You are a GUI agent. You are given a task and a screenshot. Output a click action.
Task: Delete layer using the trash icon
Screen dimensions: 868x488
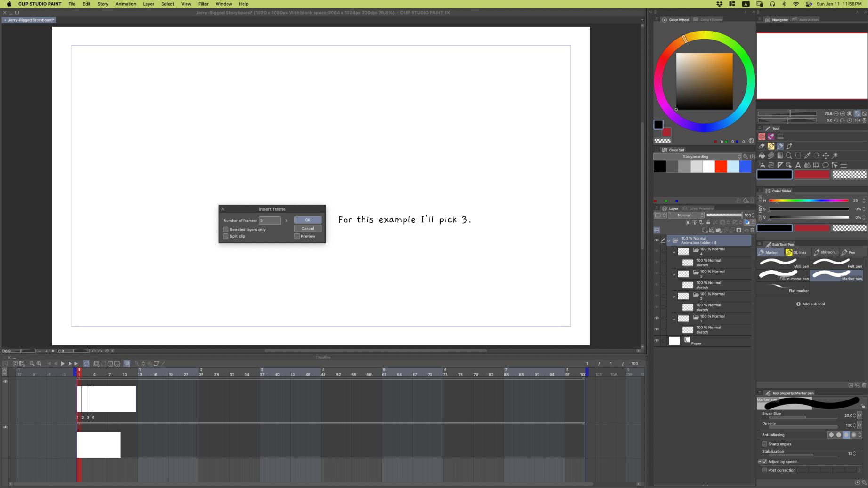coord(752,230)
